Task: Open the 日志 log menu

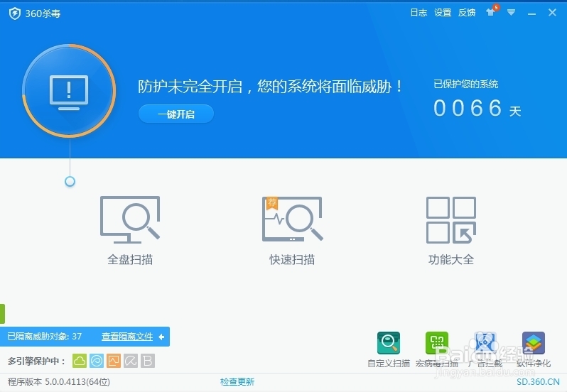Action: point(418,13)
